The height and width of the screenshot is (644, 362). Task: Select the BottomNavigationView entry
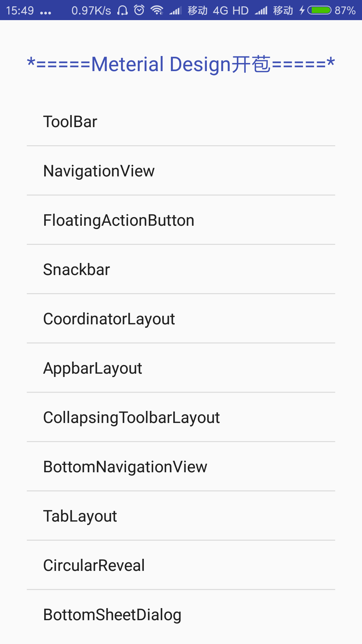tap(181, 467)
